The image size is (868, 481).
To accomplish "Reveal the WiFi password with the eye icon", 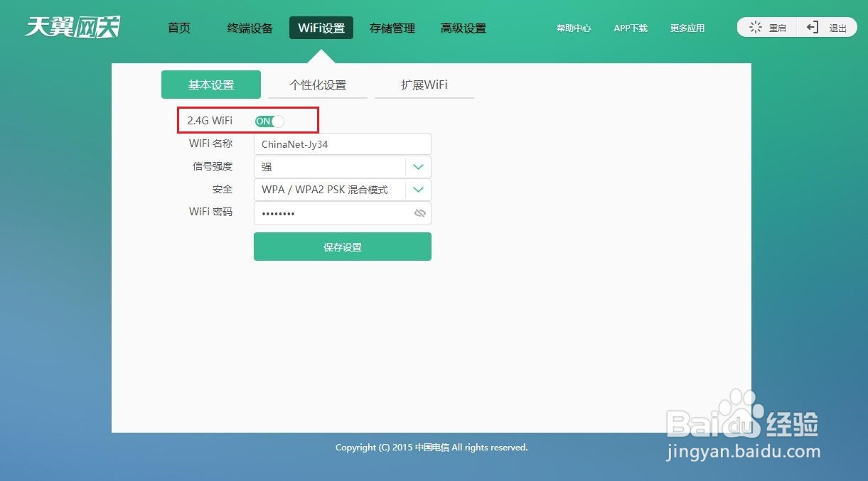I will 419,212.
